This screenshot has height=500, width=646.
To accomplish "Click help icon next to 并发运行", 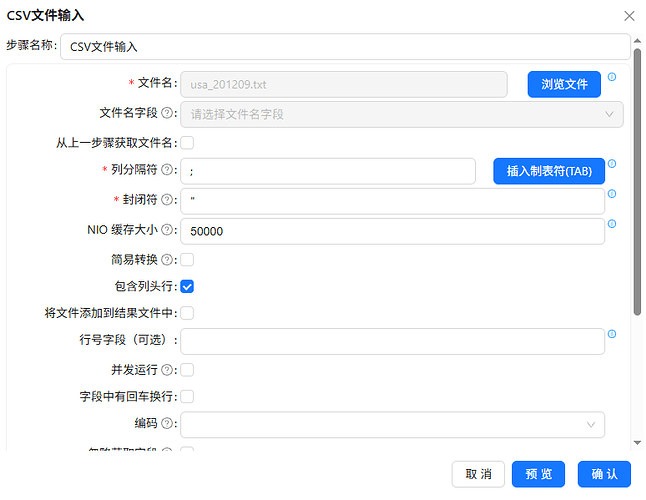I will (167, 370).
